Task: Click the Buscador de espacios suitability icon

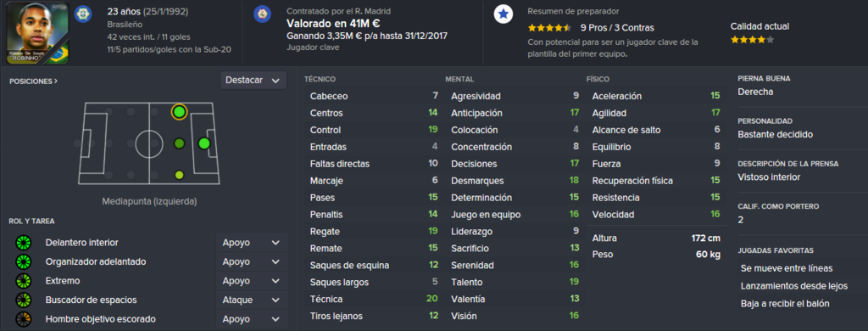Action: coord(24,300)
